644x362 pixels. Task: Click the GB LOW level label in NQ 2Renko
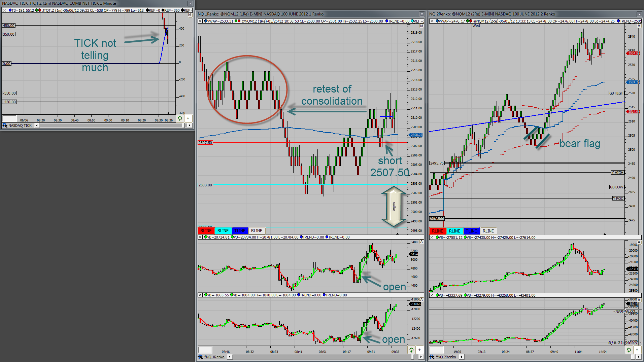coord(617,187)
